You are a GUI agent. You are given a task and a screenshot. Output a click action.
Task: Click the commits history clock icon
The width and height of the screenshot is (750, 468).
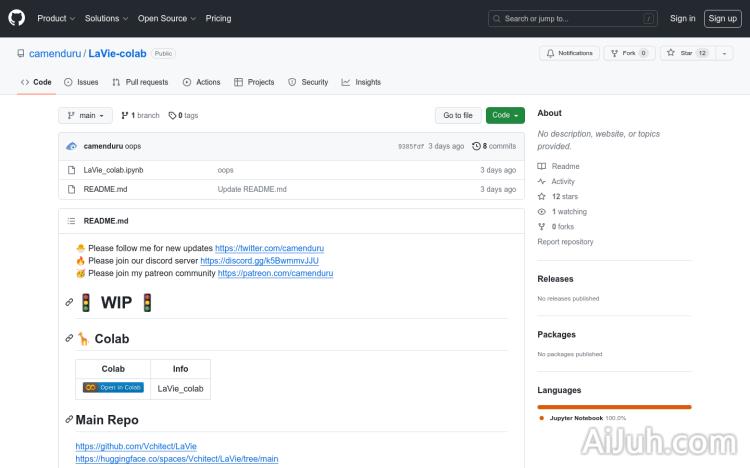pyautogui.click(x=476, y=146)
